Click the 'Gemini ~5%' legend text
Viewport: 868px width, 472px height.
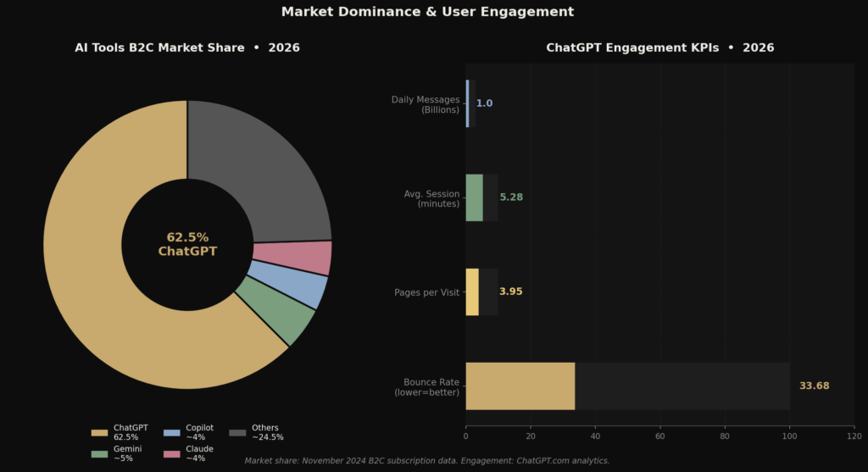pyautogui.click(x=127, y=453)
